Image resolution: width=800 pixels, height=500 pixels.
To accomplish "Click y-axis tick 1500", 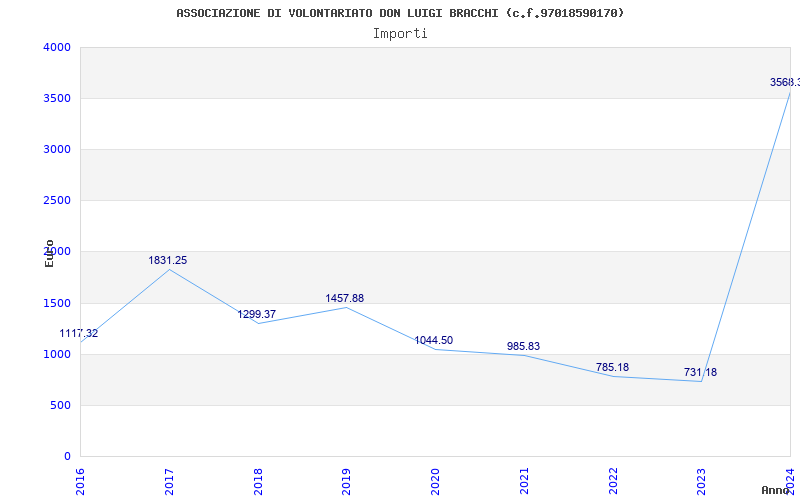I will pos(57,303).
